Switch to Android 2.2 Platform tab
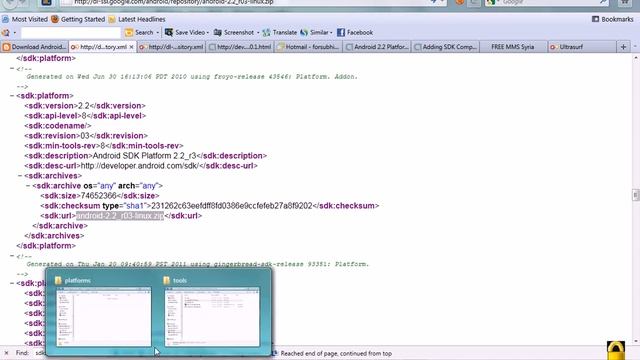This screenshot has width=640, height=360. coord(377,47)
